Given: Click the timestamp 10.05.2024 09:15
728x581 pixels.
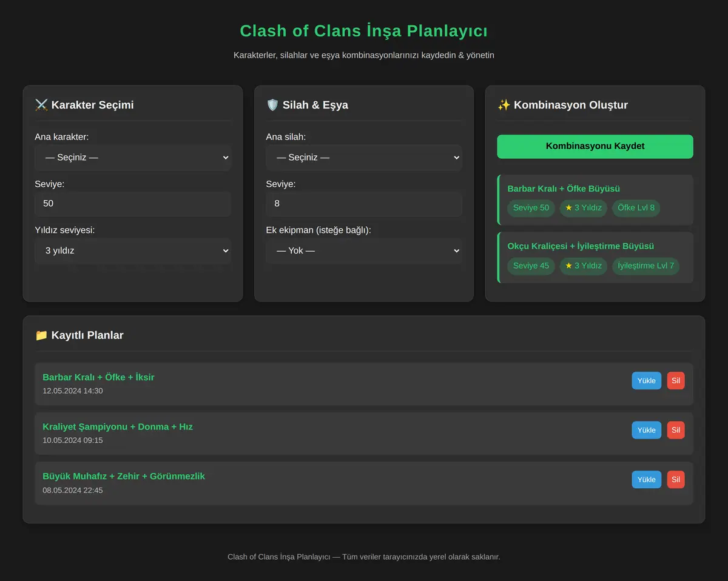Looking at the screenshot, I should click(73, 440).
